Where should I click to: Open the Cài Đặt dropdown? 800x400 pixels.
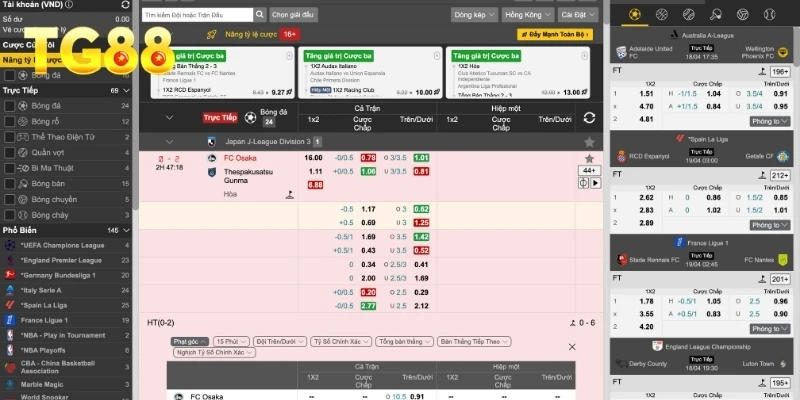[578, 15]
